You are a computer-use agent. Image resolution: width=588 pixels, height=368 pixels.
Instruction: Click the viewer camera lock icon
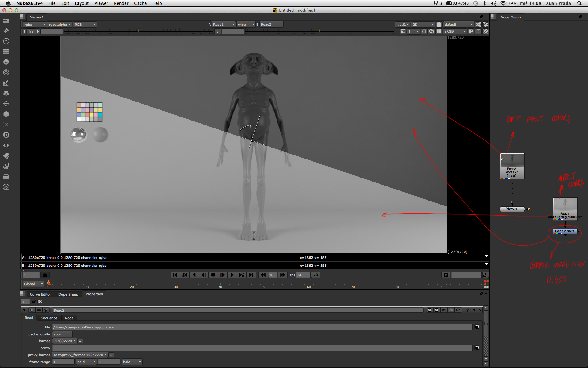click(439, 25)
